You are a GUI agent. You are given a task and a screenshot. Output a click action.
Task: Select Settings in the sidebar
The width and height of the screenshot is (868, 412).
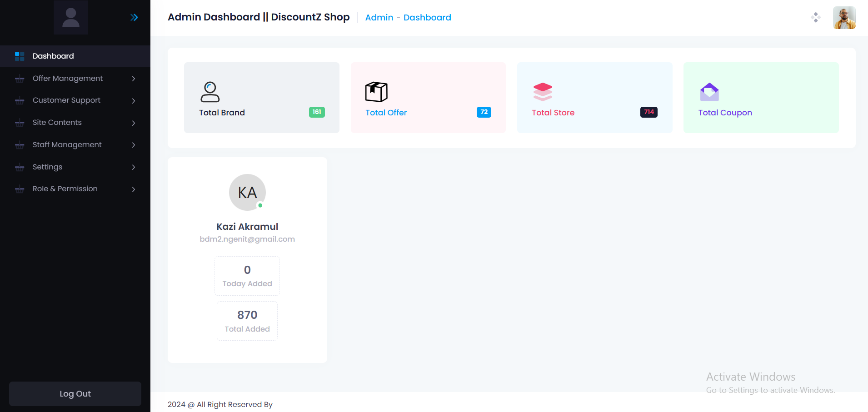point(48,167)
